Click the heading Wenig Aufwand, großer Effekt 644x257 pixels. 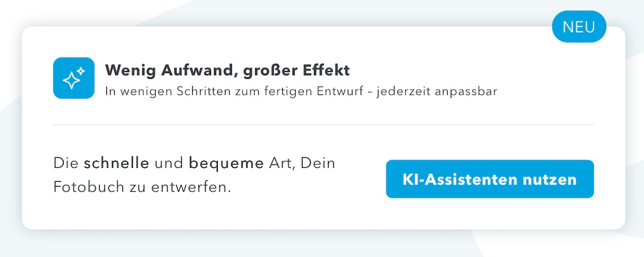click(x=227, y=70)
